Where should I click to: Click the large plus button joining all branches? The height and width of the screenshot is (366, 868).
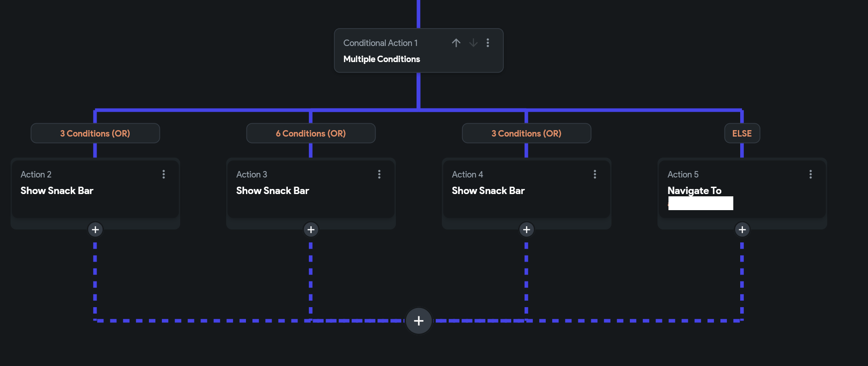coord(418,320)
